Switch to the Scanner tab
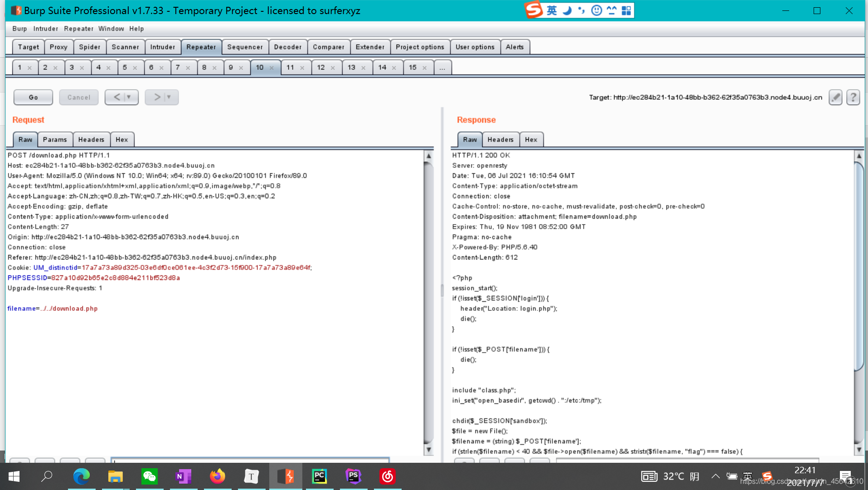Image resolution: width=868 pixels, height=490 pixels. click(x=126, y=47)
